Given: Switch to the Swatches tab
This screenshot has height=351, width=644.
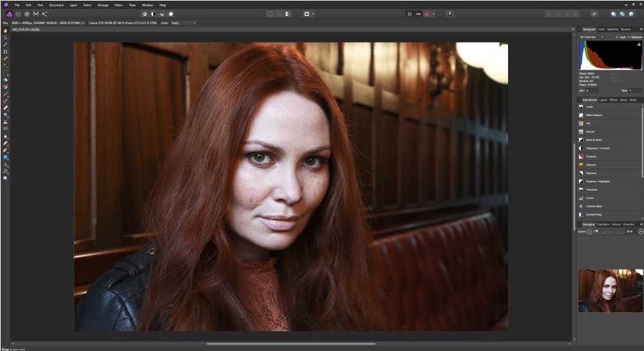Looking at the screenshot, I should pos(612,29).
